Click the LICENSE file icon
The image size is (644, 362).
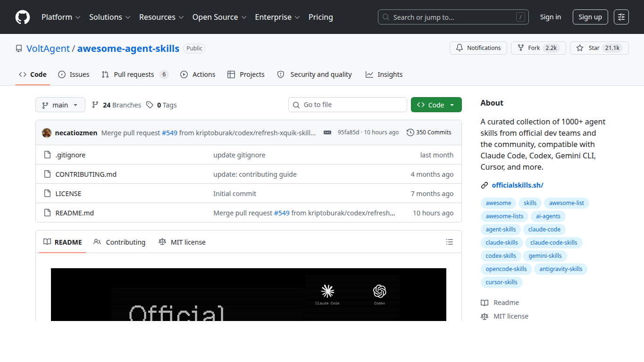[x=47, y=194]
